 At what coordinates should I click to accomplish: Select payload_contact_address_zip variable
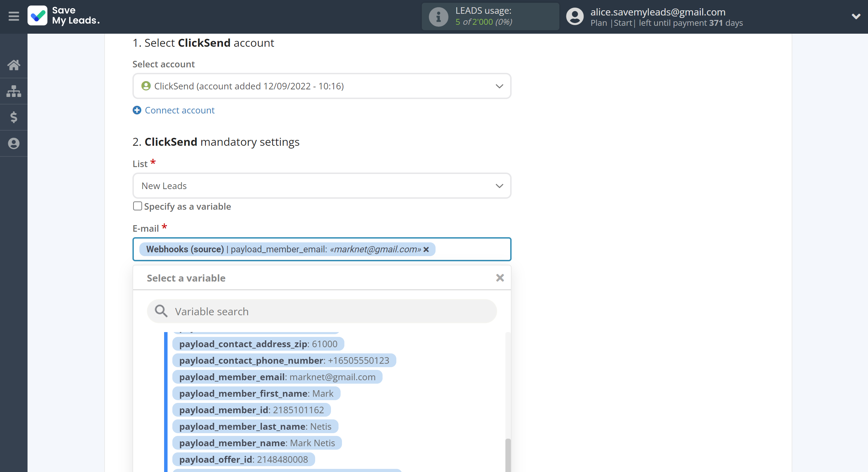coord(258,344)
